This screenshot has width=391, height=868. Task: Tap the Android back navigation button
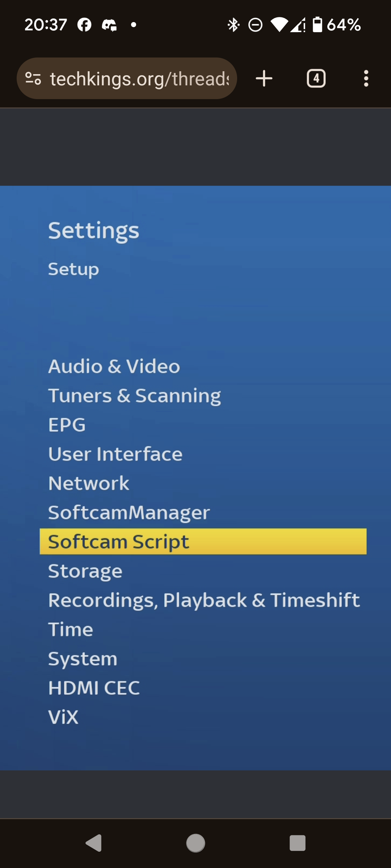tap(94, 843)
